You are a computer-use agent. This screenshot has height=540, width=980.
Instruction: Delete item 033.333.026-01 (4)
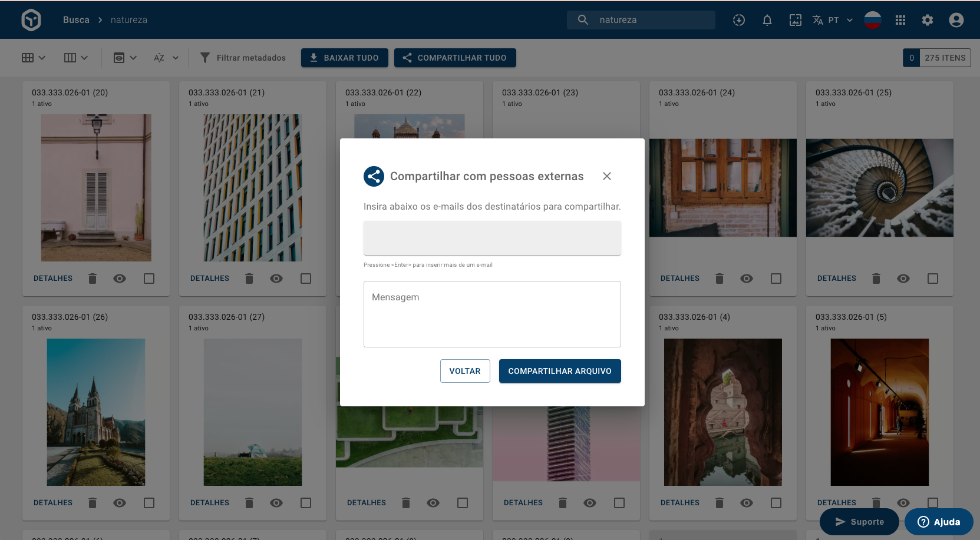[720, 503]
